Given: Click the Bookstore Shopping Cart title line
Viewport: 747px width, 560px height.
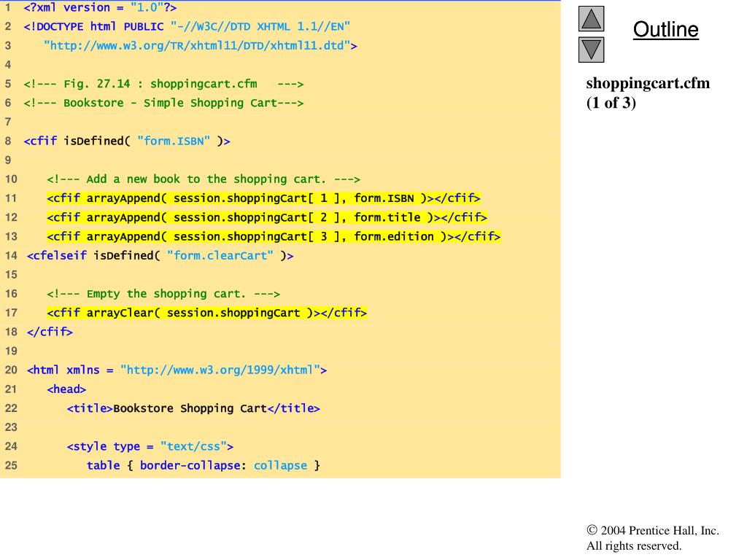Looking at the screenshot, I should pos(193,408).
